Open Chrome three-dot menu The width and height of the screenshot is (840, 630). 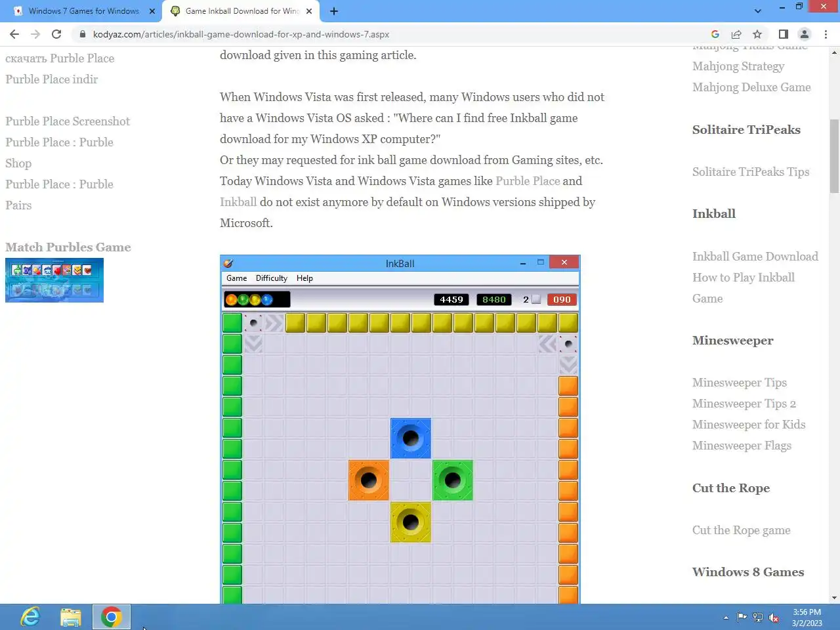pos(826,34)
